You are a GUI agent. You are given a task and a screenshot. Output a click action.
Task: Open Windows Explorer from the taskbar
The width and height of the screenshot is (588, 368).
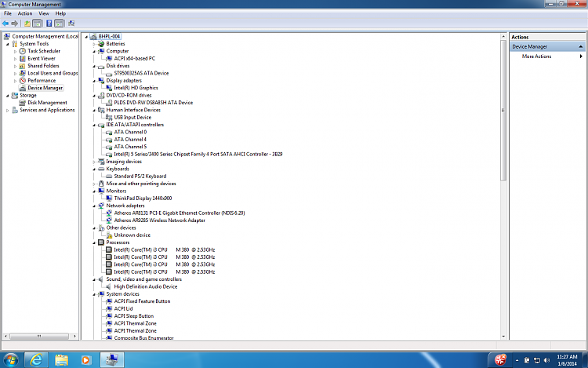pos(61,360)
